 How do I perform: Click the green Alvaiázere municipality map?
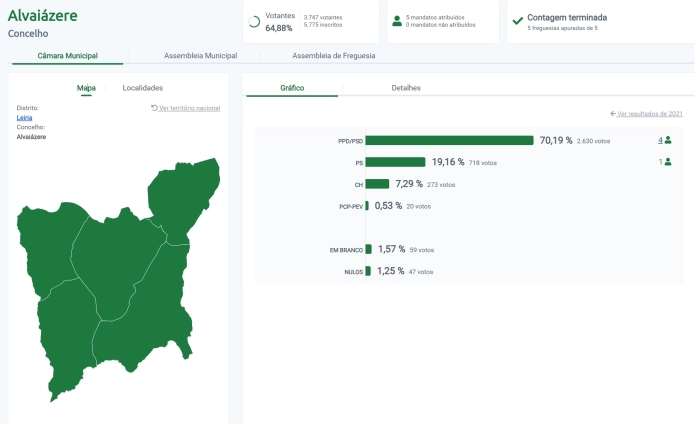pos(110,280)
